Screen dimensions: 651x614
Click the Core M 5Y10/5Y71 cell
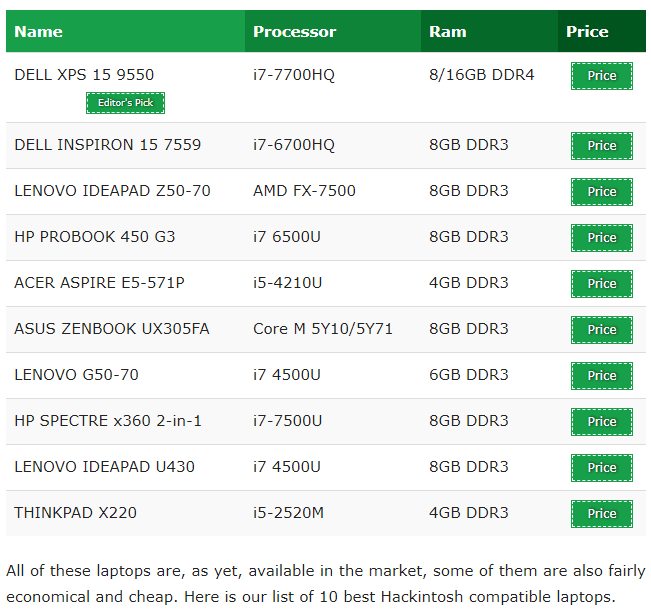click(x=323, y=329)
